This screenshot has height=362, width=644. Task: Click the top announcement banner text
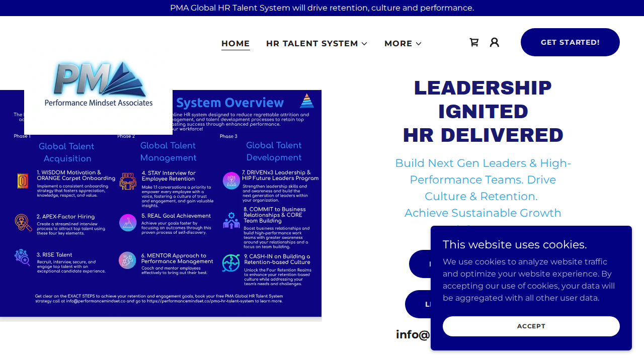tap(322, 8)
